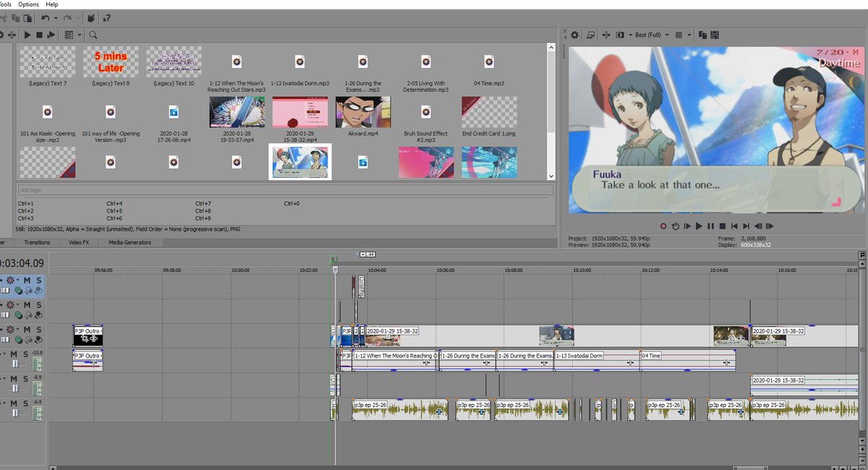The image size is (868, 470).
Task: Mute the second video track
Action: click(27, 304)
